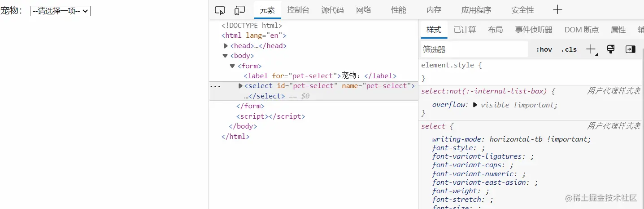Open the 属性 sidebar tab
The height and width of the screenshot is (209, 644).
(x=618, y=30)
